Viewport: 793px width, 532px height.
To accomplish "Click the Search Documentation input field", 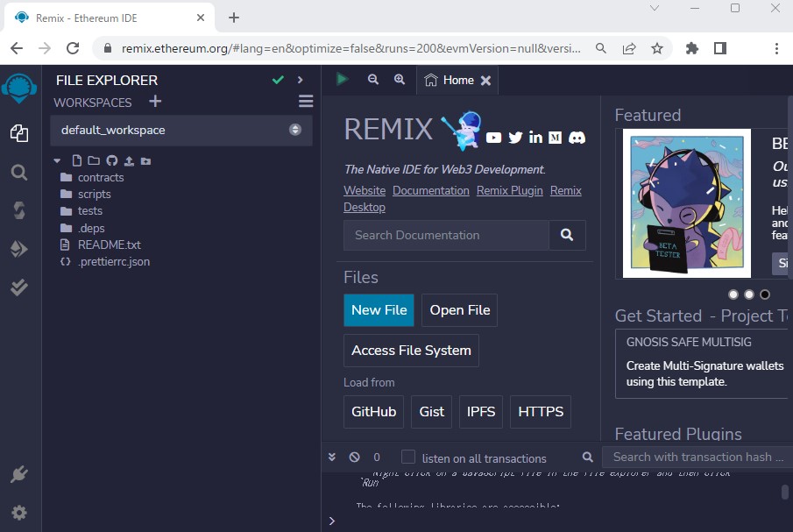I will click(447, 235).
